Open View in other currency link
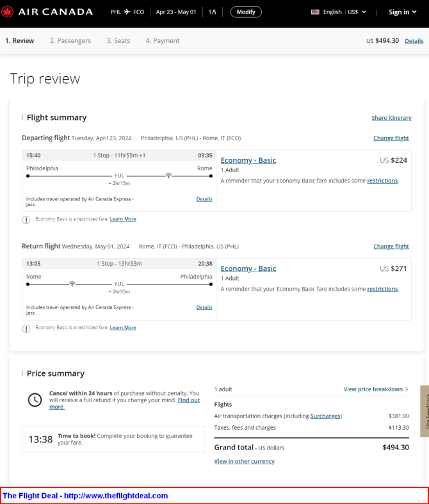The width and height of the screenshot is (429, 504). click(244, 461)
